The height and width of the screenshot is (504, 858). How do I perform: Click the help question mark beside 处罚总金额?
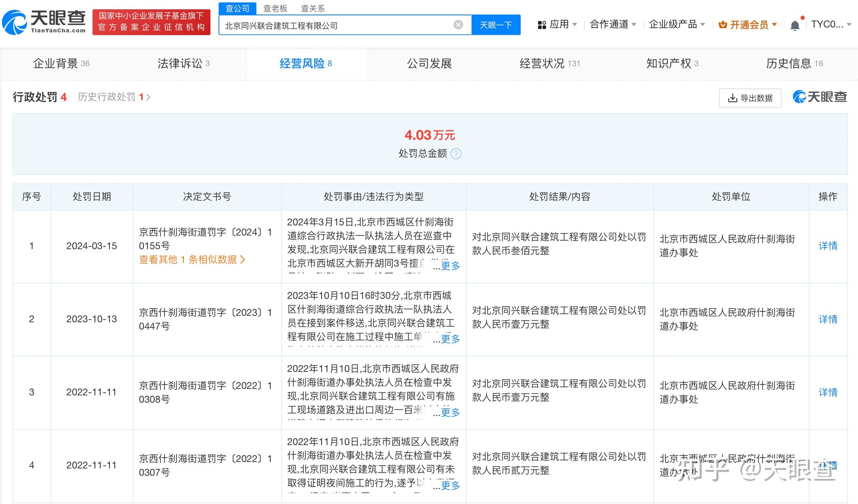click(x=456, y=153)
